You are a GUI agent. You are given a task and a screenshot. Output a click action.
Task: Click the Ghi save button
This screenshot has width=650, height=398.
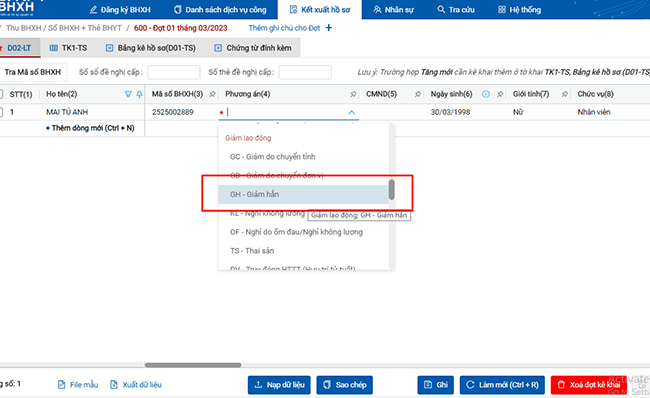(436, 385)
